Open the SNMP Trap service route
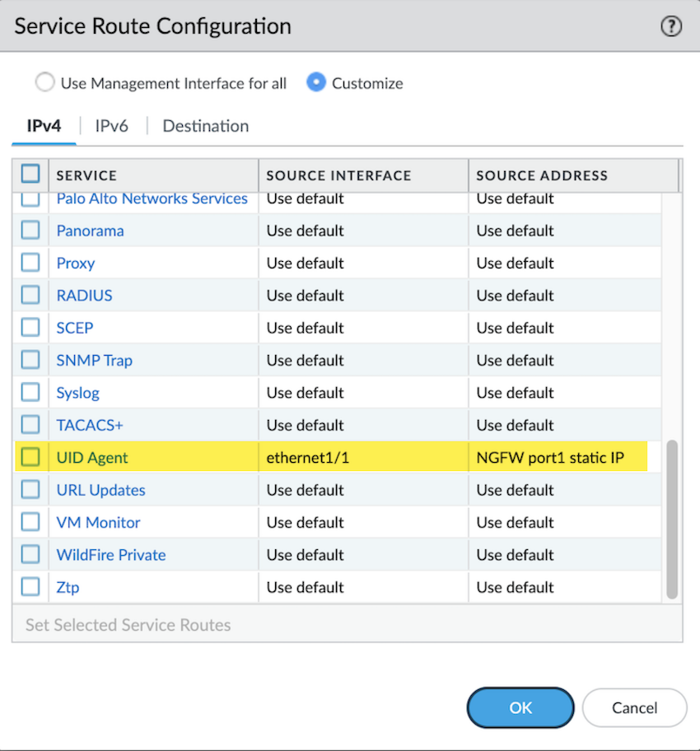Viewport: 700px width, 751px height. pyautogui.click(x=94, y=361)
